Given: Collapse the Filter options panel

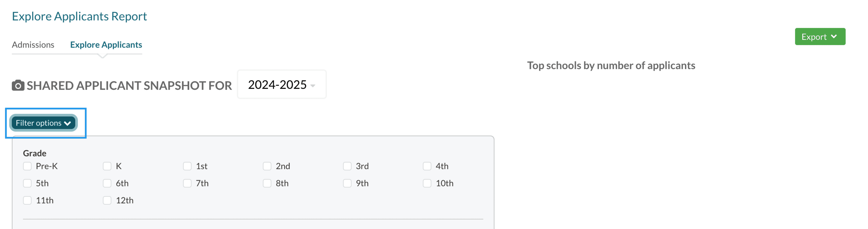Looking at the screenshot, I should [44, 123].
